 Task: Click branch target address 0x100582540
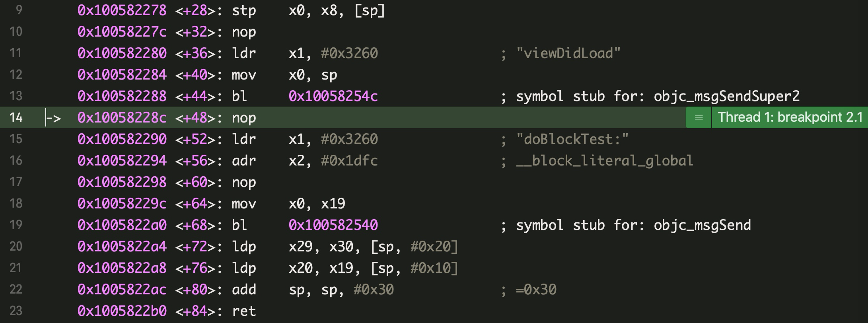click(x=333, y=225)
